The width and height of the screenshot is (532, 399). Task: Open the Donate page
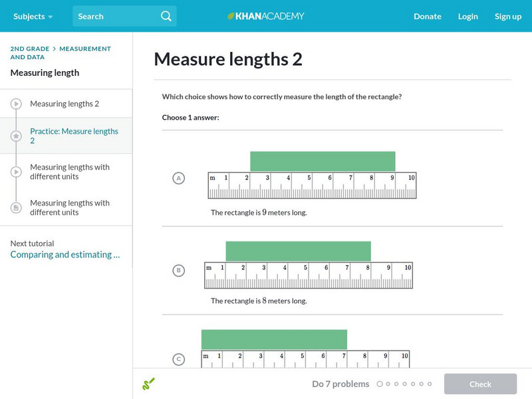[427, 16]
